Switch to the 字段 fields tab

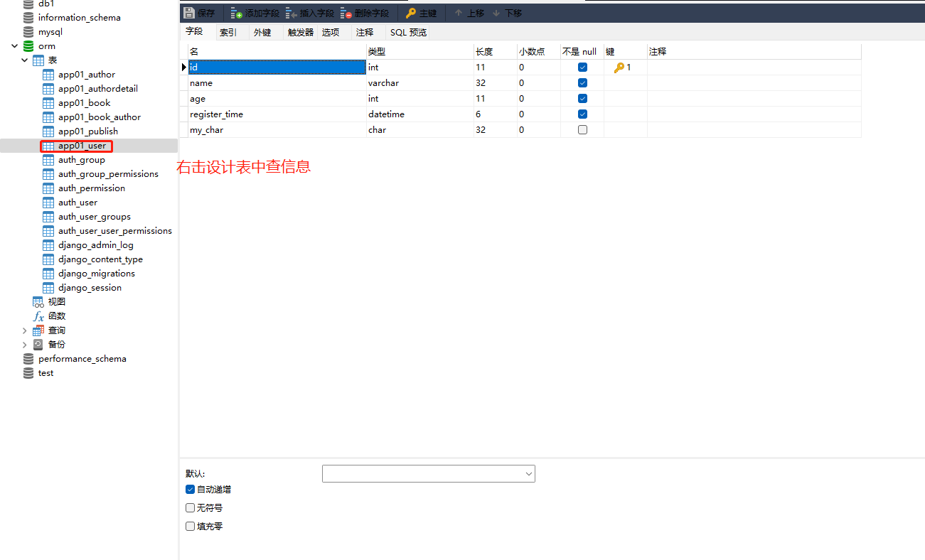click(x=194, y=32)
